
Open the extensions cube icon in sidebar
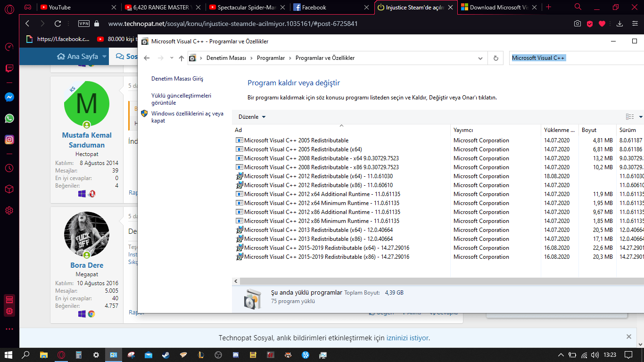[9, 189]
